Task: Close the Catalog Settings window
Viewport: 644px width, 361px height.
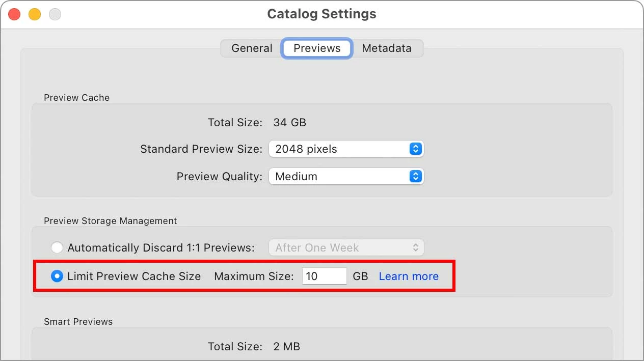Action: click(14, 14)
